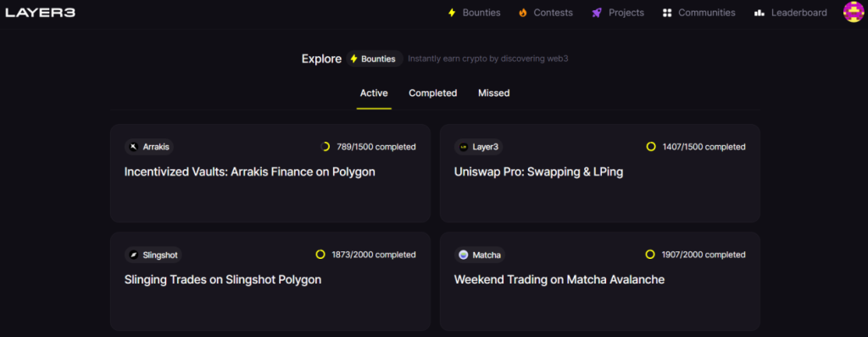868x337 pixels.
Task: Click the Layer3 project badge icon
Action: click(464, 147)
